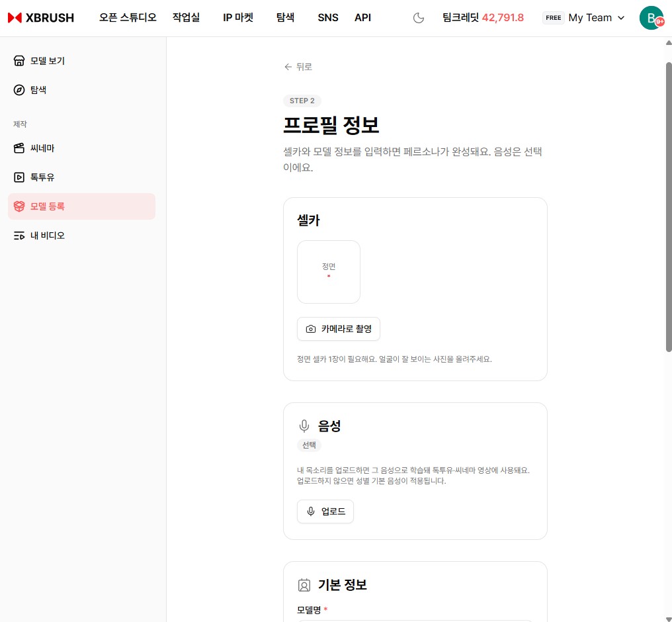
Task: Click the 선택 optional badge
Action: pyautogui.click(x=309, y=445)
